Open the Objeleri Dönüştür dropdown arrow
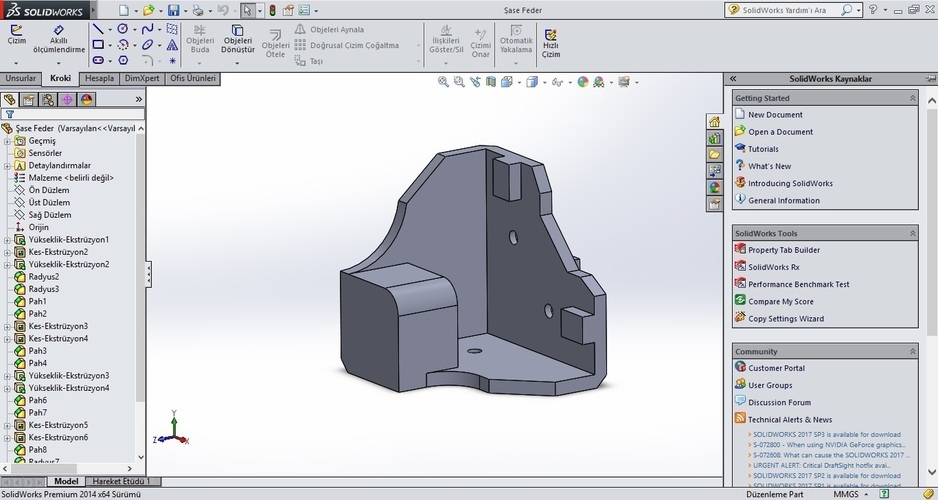The width and height of the screenshot is (938, 500). (x=237, y=63)
